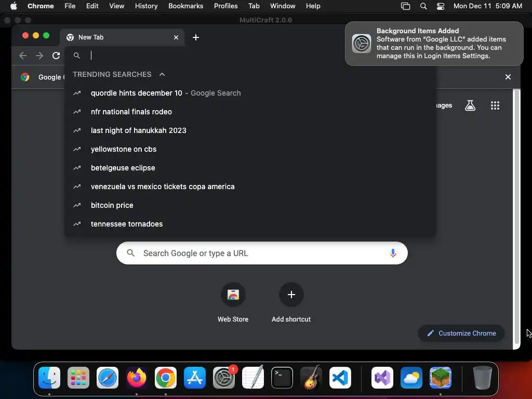532x399 pixels.
Task: Open the Tab menu
Action: click(x=254, y=6)
